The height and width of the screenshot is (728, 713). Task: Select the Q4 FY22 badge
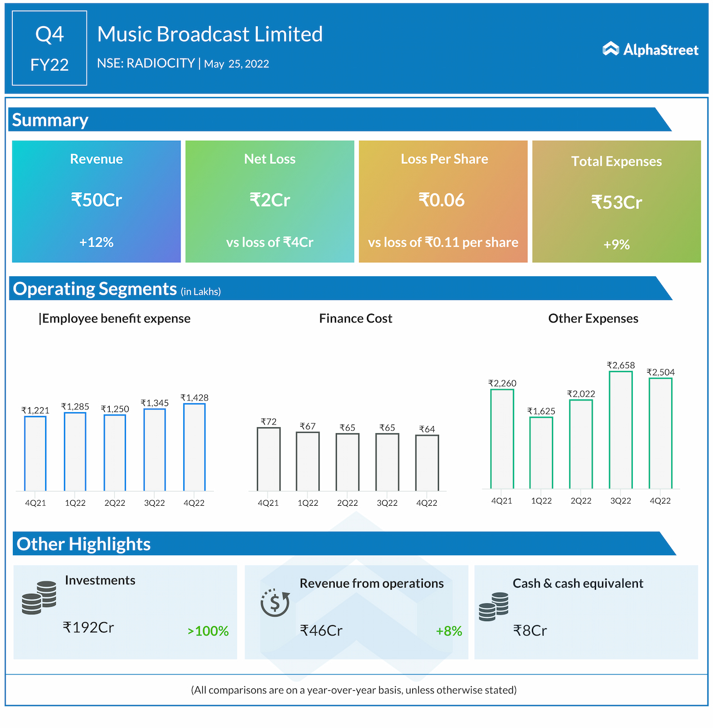click(50, 48)
